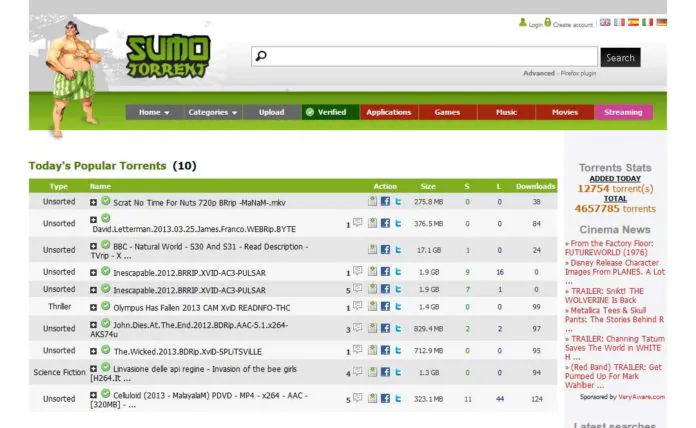Screen dimensions: 696x428
Task: Open comments for Celluloid 2013 torrent
Action: pyautogui.click(x=357, y=398)
